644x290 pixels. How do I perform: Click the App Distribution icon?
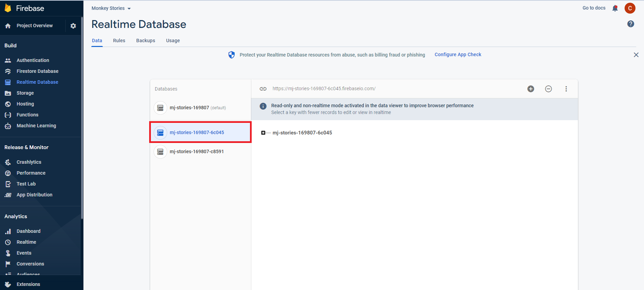[8, 195]
